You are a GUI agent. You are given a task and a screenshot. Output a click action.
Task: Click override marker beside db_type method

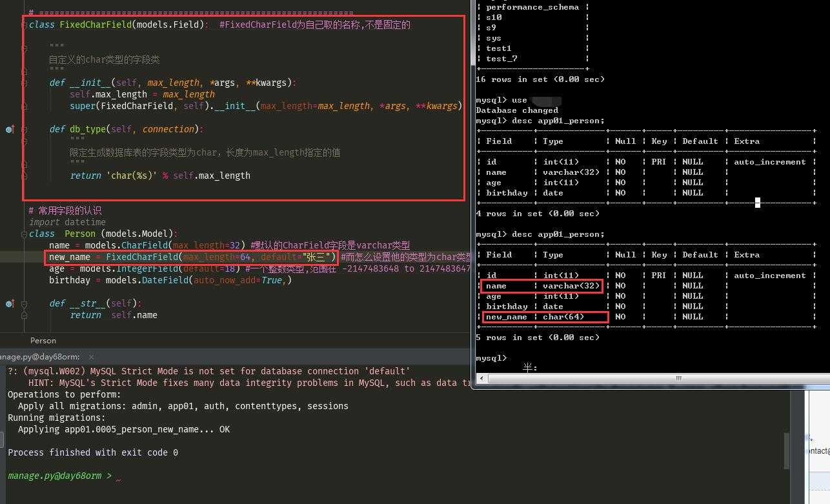(x=9, y=130)
